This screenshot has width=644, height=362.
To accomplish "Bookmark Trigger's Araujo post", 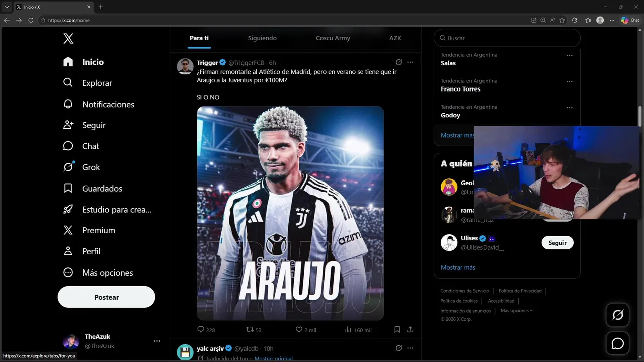I will [397, 330].
